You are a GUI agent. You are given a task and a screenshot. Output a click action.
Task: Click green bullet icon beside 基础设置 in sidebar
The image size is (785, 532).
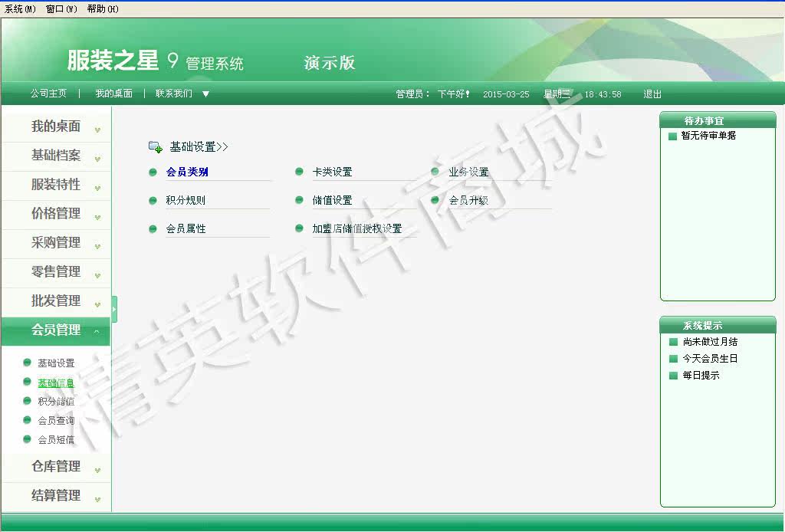click(28, 363)
